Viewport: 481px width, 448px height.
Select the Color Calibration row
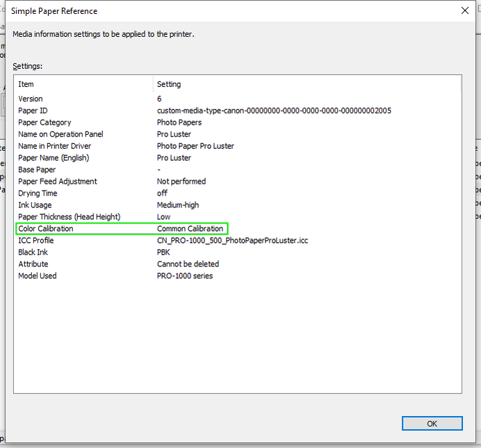pyautogui.click(x=238, y=229)
